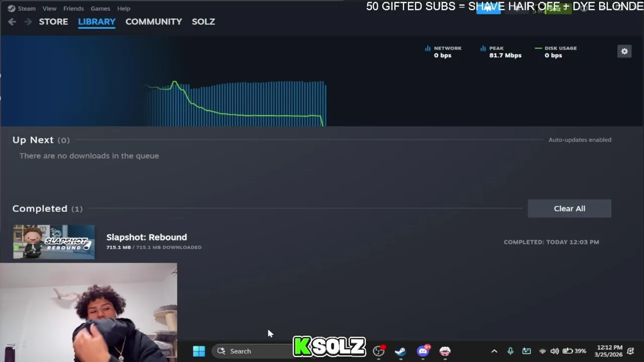
Task: Open the SOLZ profile tab
Action: 203,22
